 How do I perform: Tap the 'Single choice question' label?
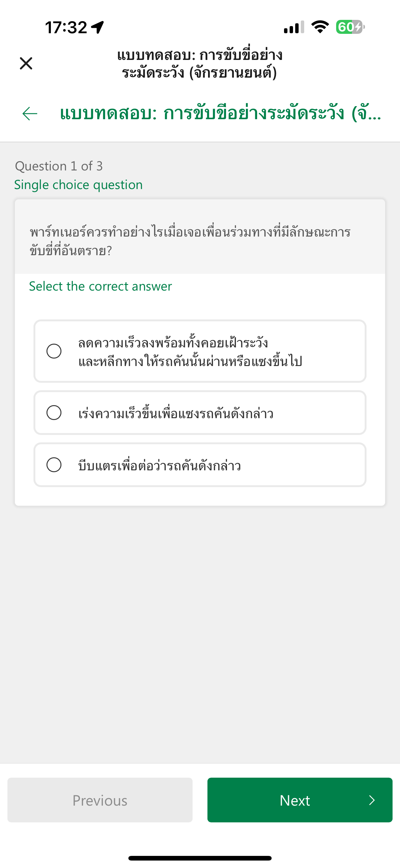click(78, 185)
